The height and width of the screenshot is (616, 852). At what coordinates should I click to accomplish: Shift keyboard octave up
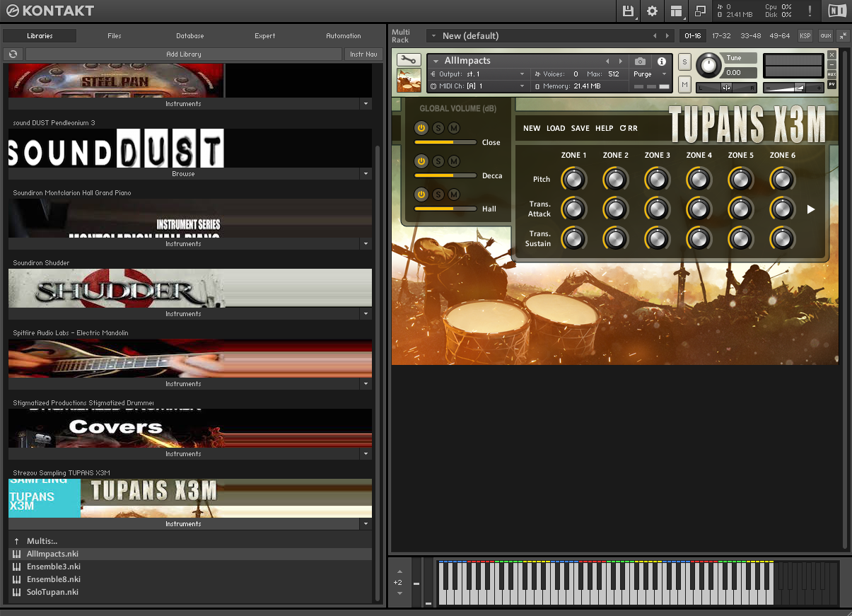399,571
